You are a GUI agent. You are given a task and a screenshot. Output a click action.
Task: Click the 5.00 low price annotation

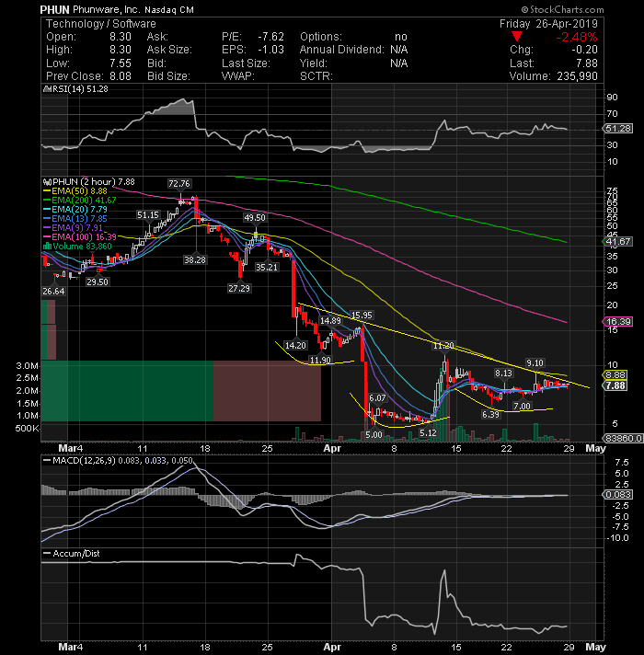374,435
